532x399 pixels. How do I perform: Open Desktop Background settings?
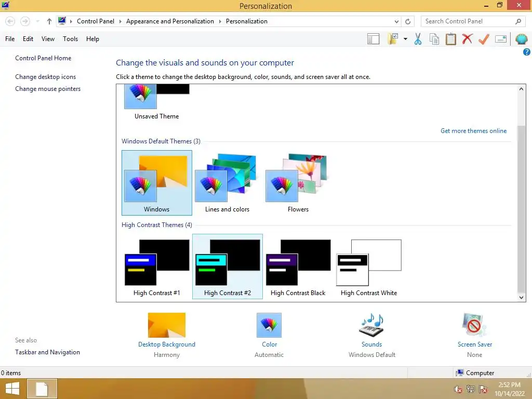pyautogui.click(x=167, y=325)
